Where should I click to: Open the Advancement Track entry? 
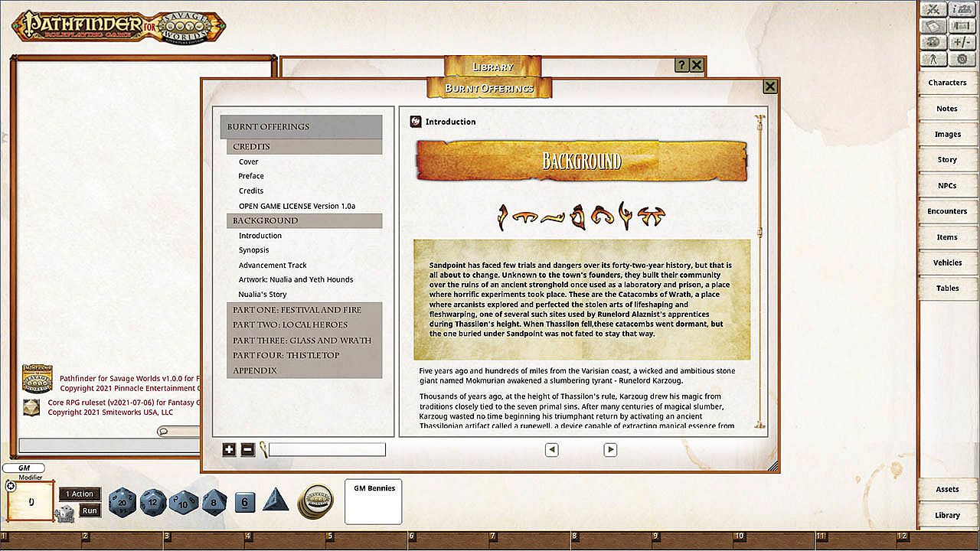[x=273, y=266]
